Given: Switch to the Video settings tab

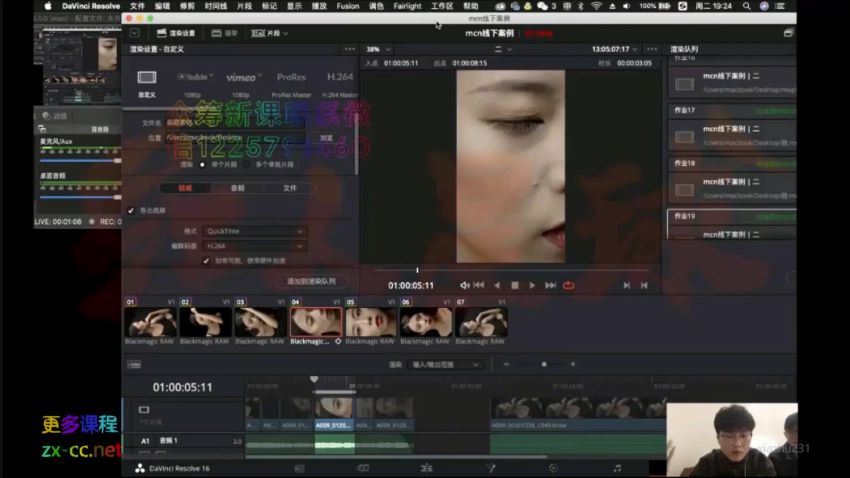Looking at the screenshot, I should 185,188.
